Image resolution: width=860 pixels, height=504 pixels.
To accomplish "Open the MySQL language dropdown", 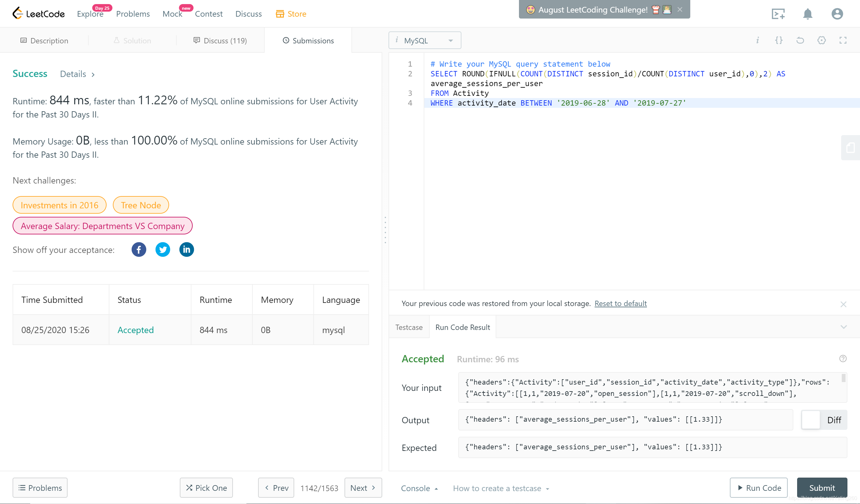I will (x=425, y=41).
